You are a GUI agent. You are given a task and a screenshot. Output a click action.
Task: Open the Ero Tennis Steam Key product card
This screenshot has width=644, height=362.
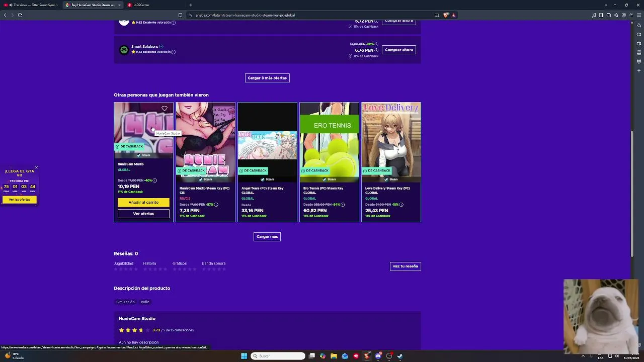329,162
